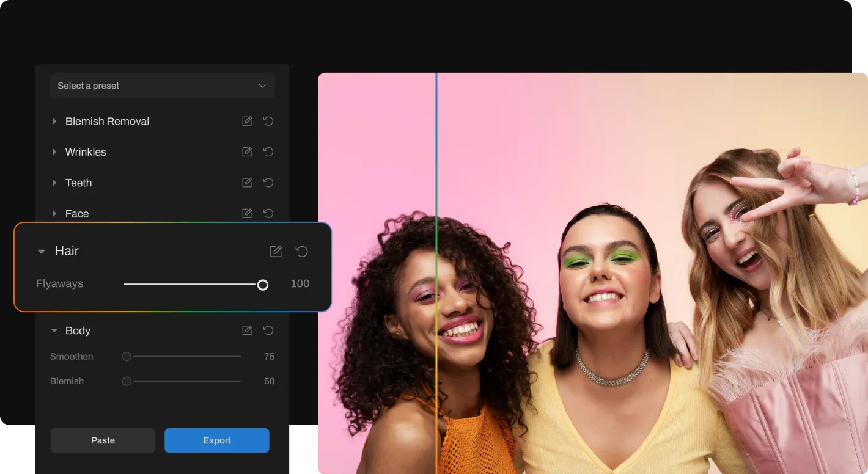Click the edit icon in Hair panel
868x474 pixels.
click(276, 251)
